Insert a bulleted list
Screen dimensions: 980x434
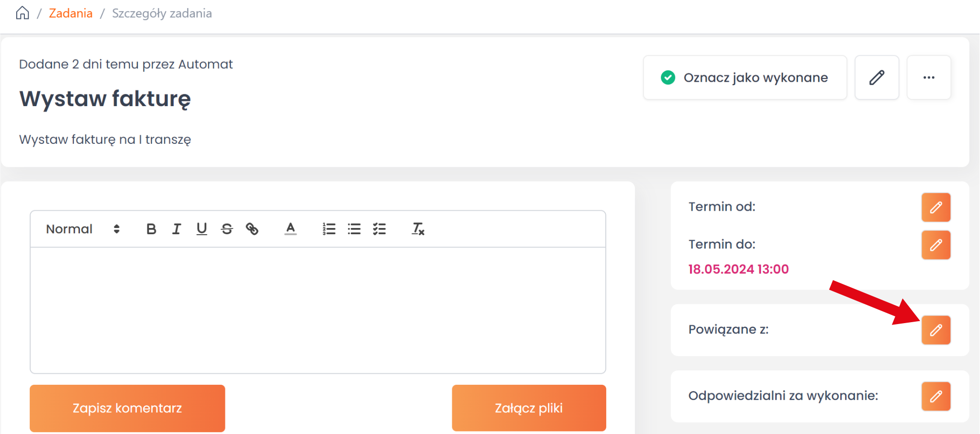coord(354,229)
